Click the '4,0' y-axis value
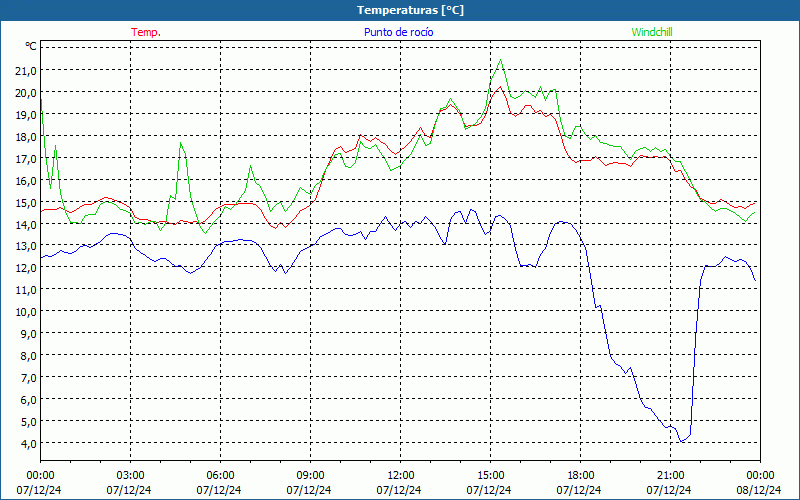The width and height of the screenshot is (800, 500). pyautogui.click(x=29, y=444)
